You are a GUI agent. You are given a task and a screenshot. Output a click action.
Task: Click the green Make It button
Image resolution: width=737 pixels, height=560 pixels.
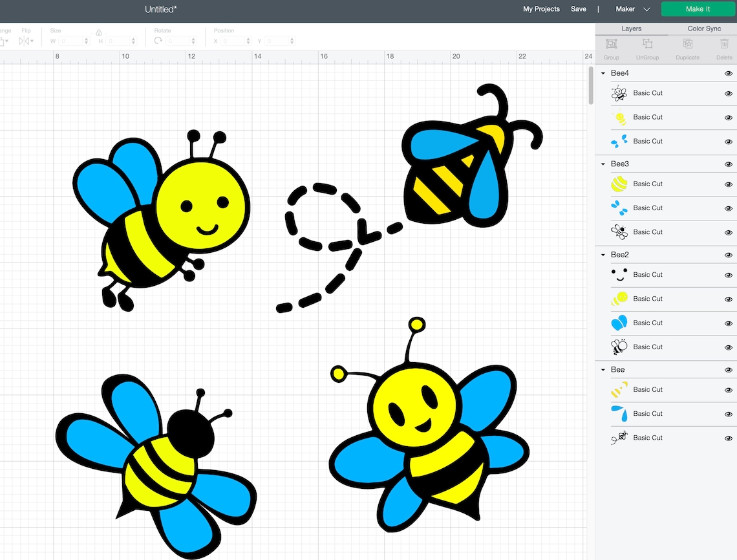click(x=698, y=9)
